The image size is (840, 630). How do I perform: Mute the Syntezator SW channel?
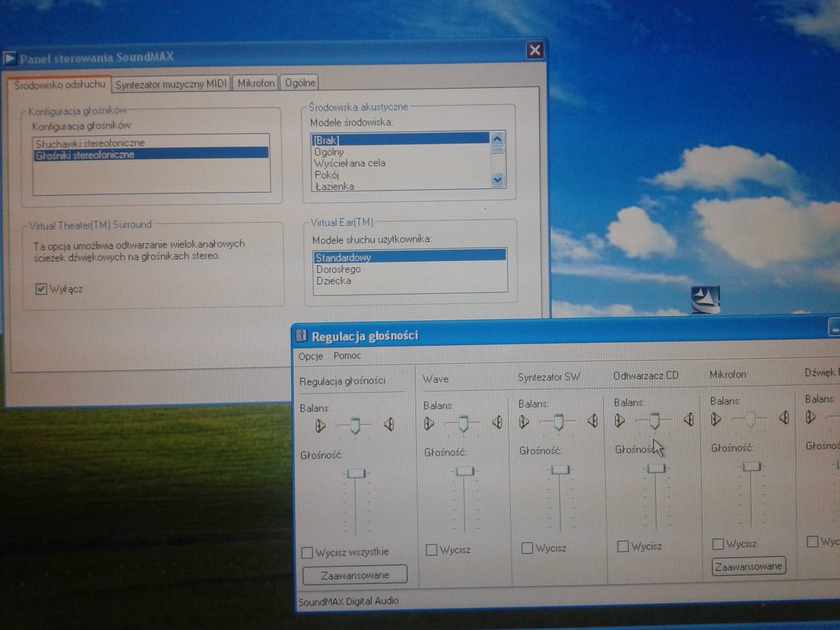(x=527, y=548)
